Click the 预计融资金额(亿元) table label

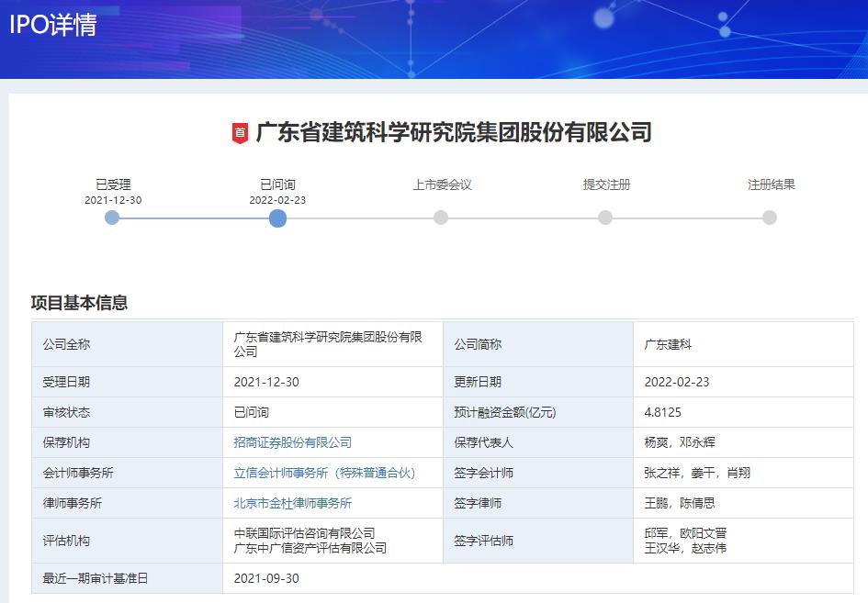(x=505, y=413)
